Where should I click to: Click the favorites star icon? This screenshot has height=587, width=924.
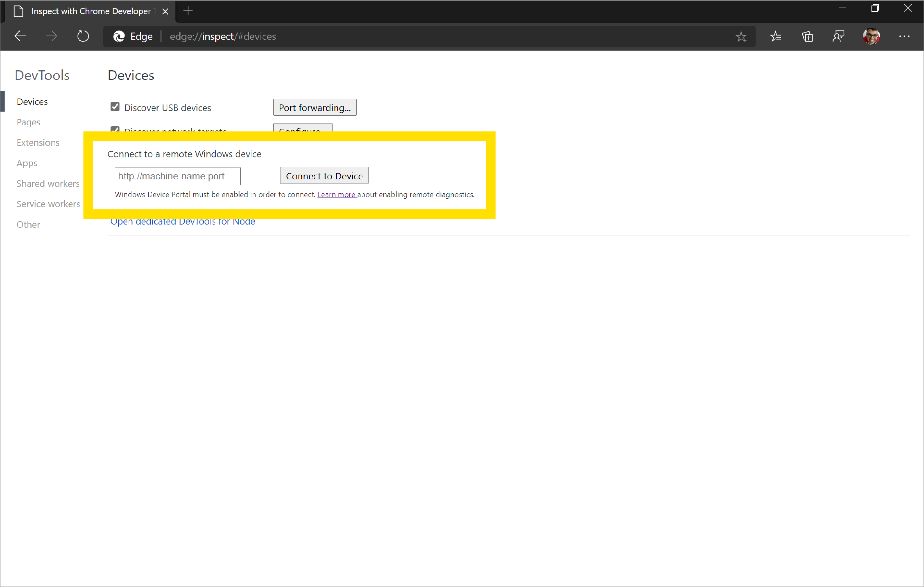(x=741, y=36)
